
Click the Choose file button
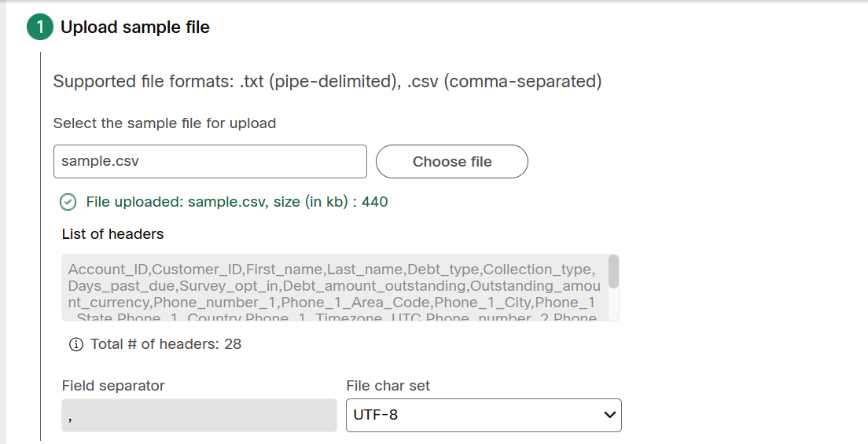tap(452, 162)
